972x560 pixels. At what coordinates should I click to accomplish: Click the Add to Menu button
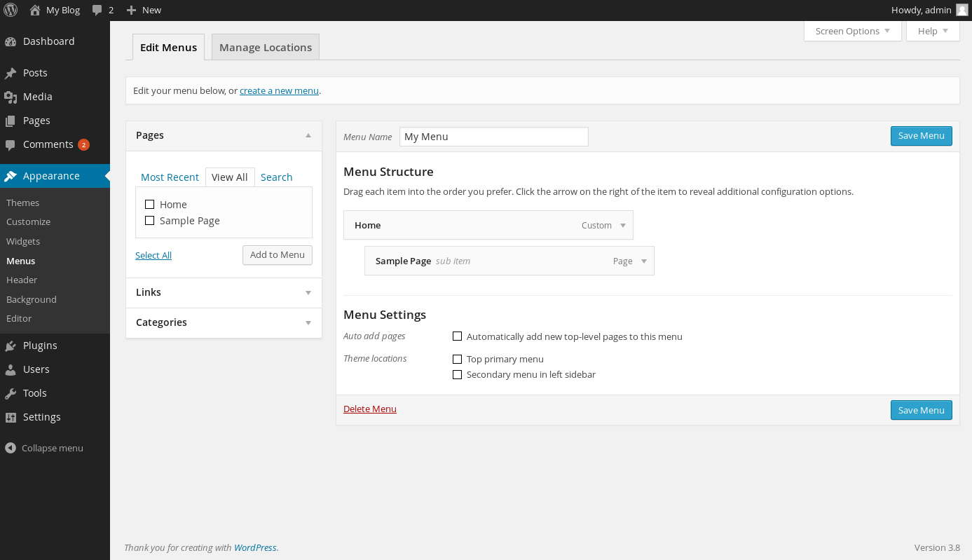(x=278, y=255)
